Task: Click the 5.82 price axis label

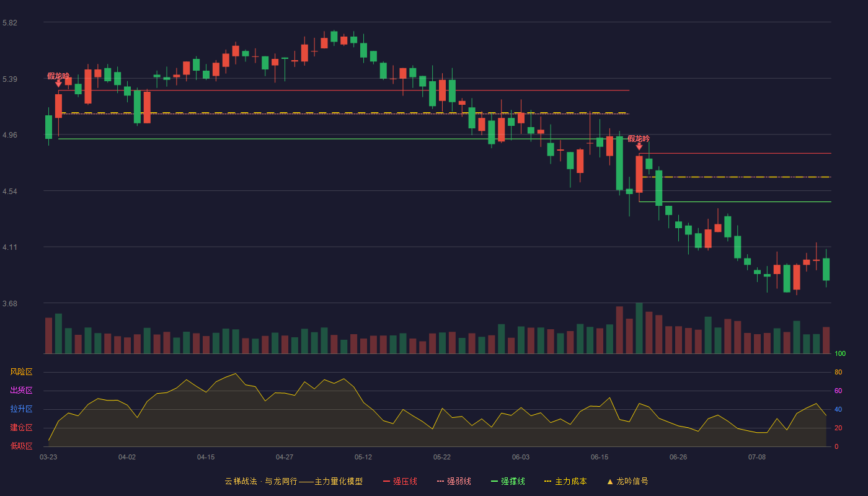Action: pos(10,23)
